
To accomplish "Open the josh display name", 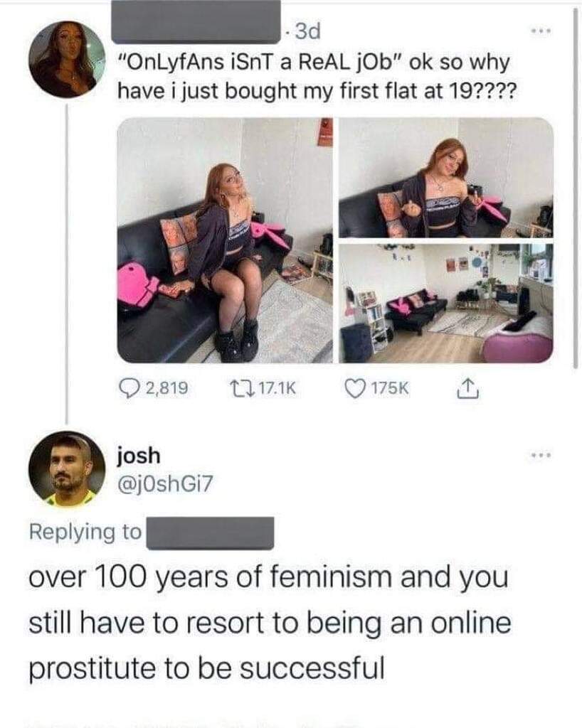I will coord(139,456).
